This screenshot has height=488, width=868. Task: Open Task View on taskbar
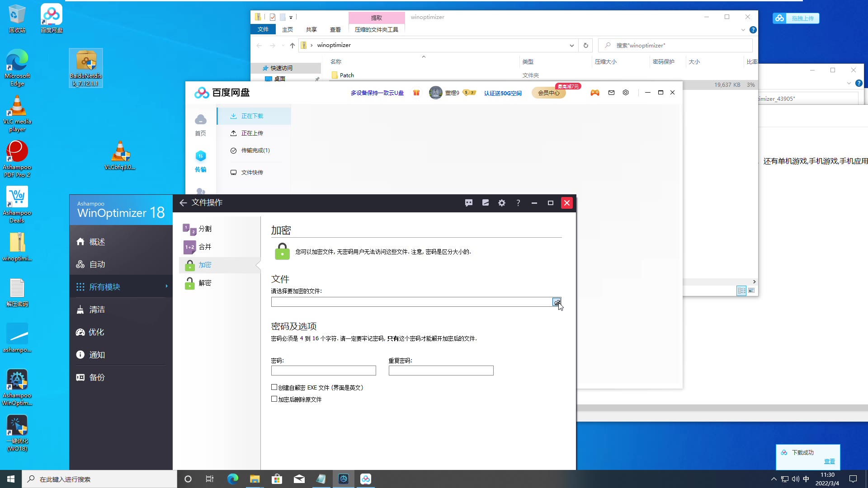point(210,479)
